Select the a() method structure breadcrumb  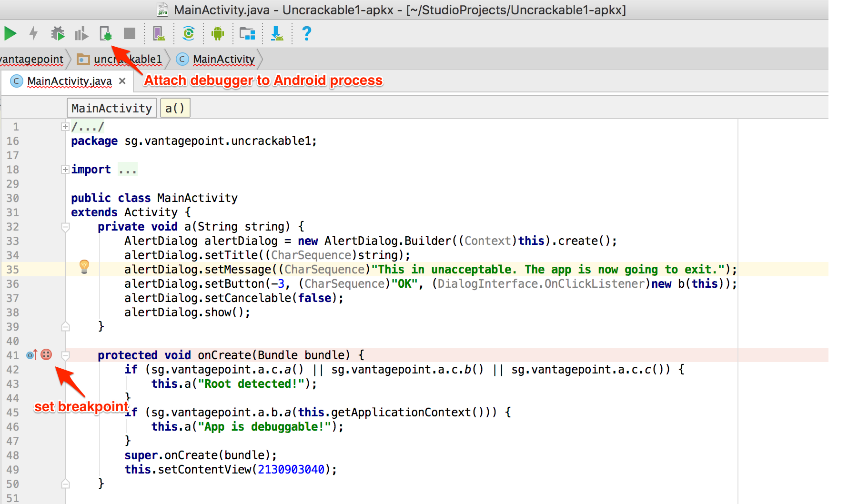tap(175, 108)
